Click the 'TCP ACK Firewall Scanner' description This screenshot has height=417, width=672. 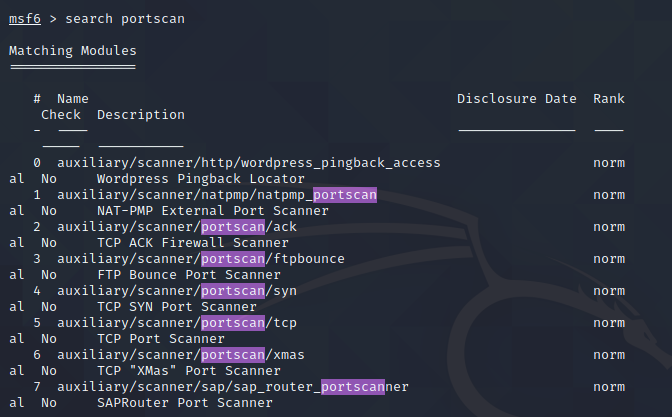193,243
